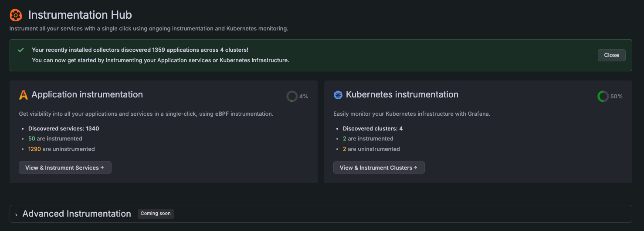Select the Kubernetes instrumentation heading

tap(402, 94)
